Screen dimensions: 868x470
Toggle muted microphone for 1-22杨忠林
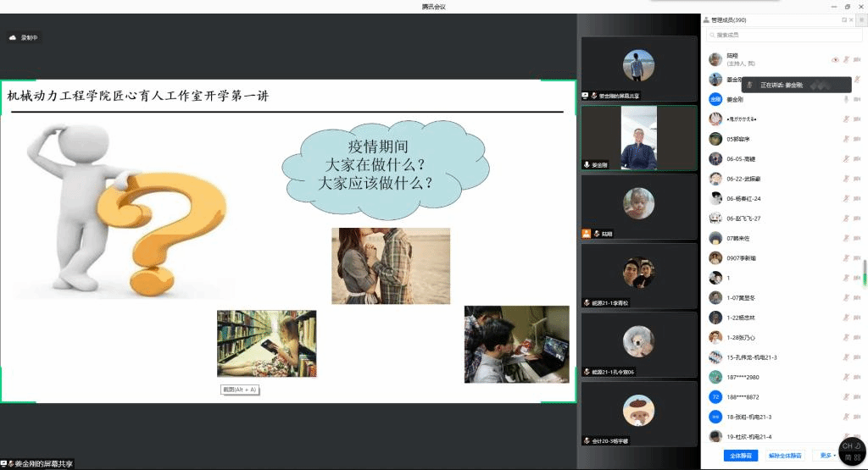pos(845,318)
